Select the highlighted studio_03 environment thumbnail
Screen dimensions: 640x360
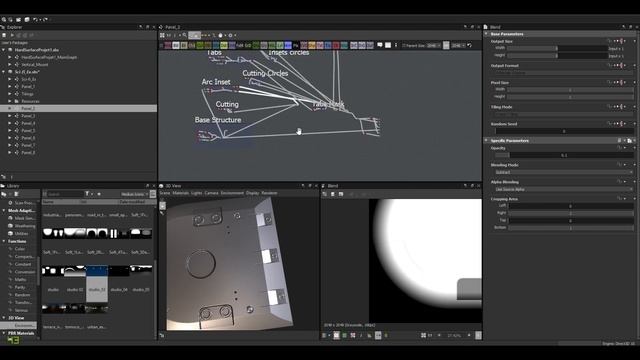click(x=97, y=284)
